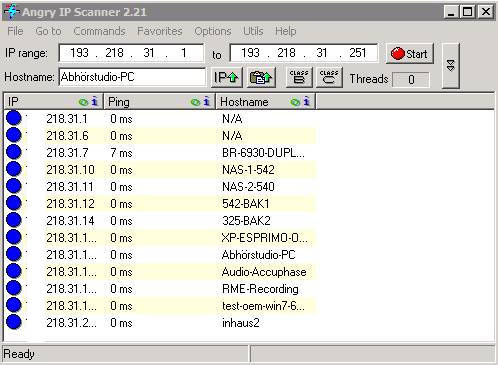Select IP address 218.31.12 in list
498x365 pixels.
tap(70, 204)
